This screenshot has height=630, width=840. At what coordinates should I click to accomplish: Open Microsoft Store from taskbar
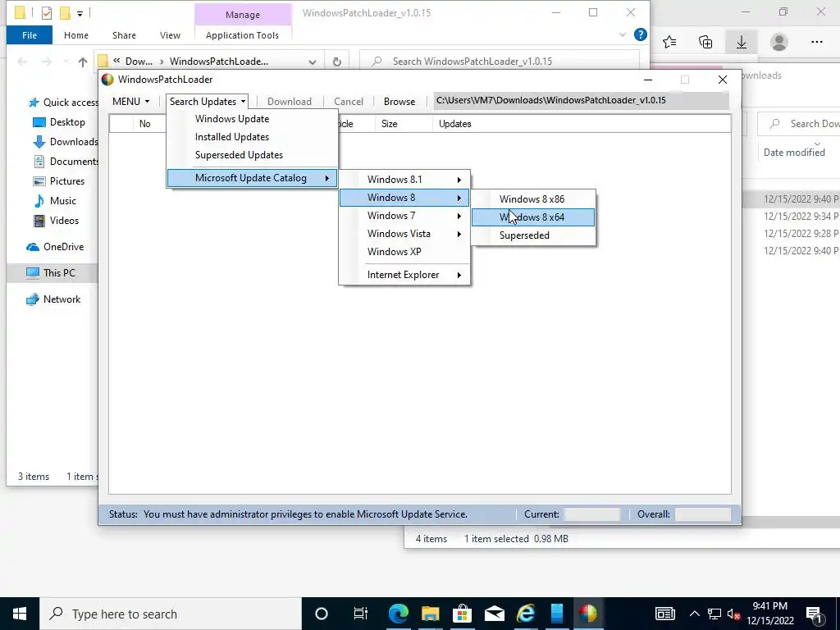(x=462, y=614)
